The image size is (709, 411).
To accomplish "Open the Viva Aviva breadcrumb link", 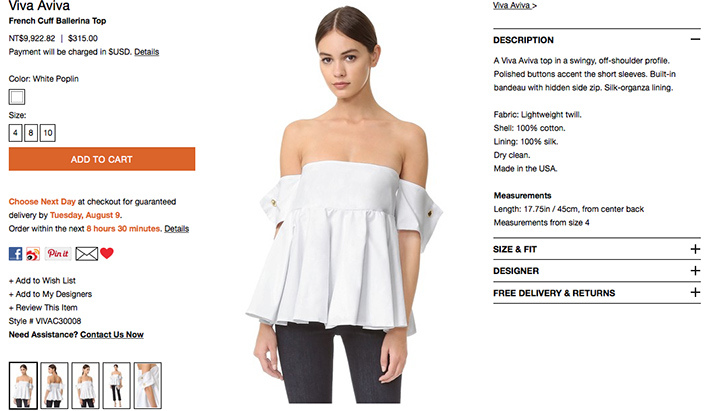I will 515,5.
